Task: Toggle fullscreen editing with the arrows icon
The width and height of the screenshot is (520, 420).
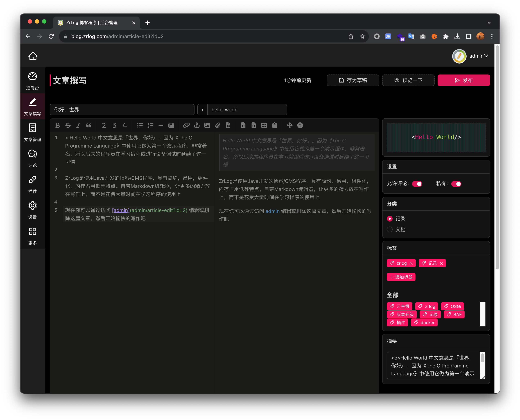Action: pos(290,125)
